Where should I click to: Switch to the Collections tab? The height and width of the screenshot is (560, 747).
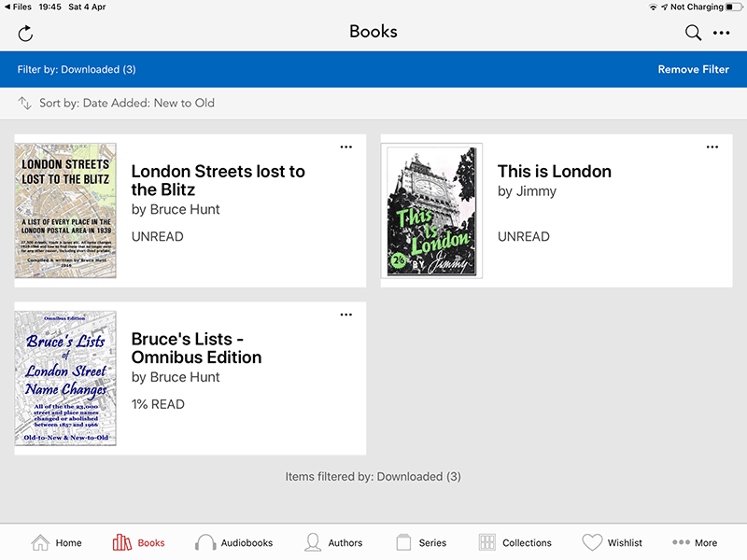pos(514,542)
